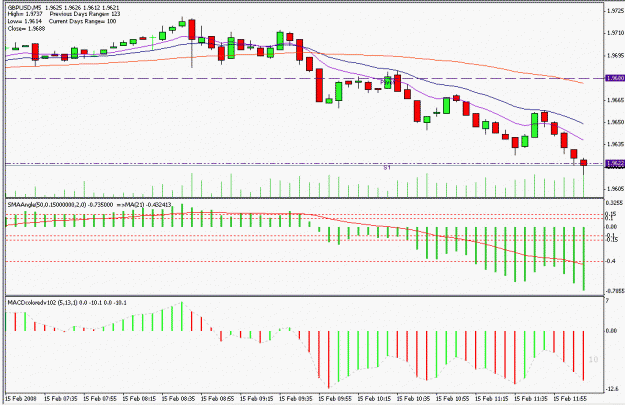This screenshot has height=405, width=625.
Task: Click the '15 Feb 08:55' time label
Action: pyautogui.click(x=217, y=398)
